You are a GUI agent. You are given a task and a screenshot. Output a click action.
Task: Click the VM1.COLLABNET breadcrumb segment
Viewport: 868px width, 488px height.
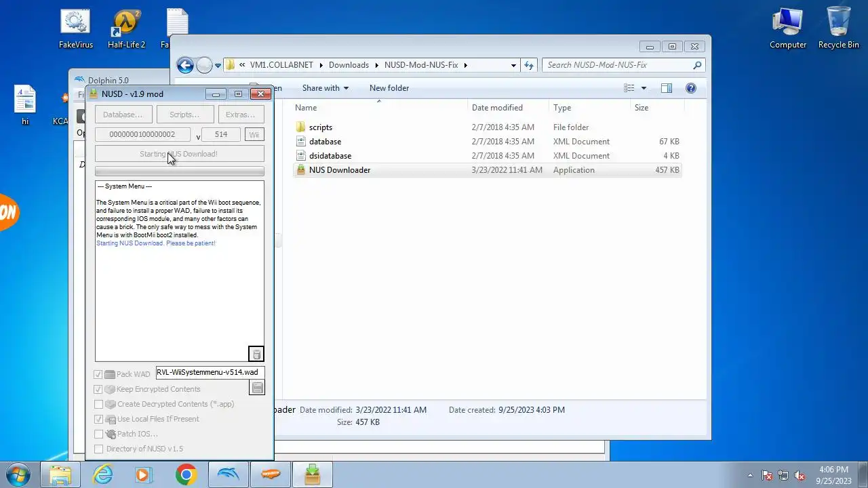click(281, 65)
